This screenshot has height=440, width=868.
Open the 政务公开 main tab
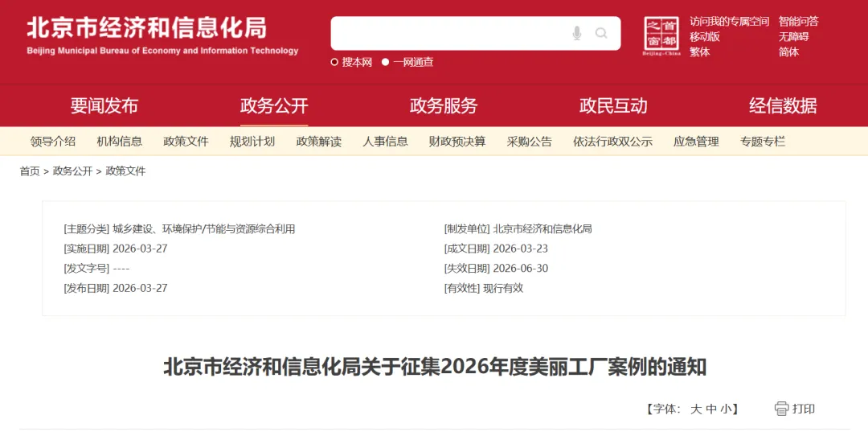[274, 105]
